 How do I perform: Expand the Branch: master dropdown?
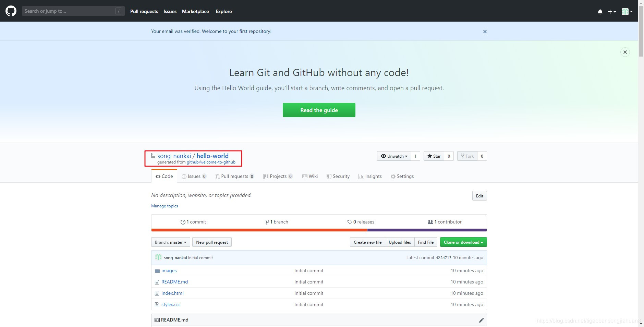click(170, 242)
